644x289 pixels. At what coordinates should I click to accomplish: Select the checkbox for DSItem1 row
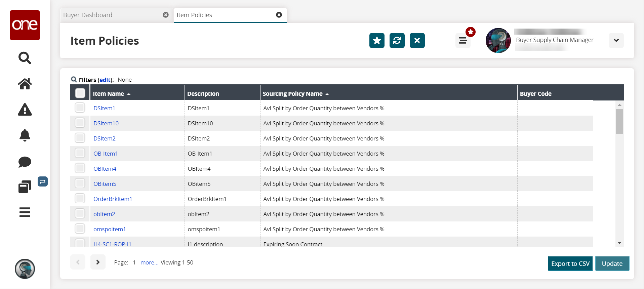click(x=80, y=108)
